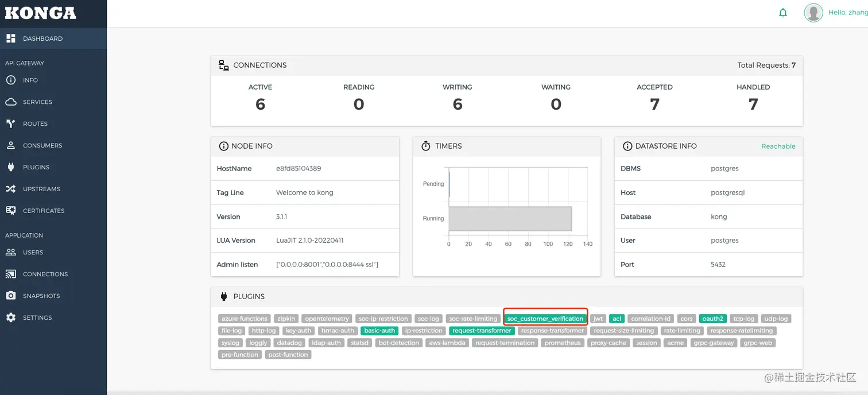Click the Datastore Info panel icon
This screenshot has height=395, width=868.
point(627,146)
